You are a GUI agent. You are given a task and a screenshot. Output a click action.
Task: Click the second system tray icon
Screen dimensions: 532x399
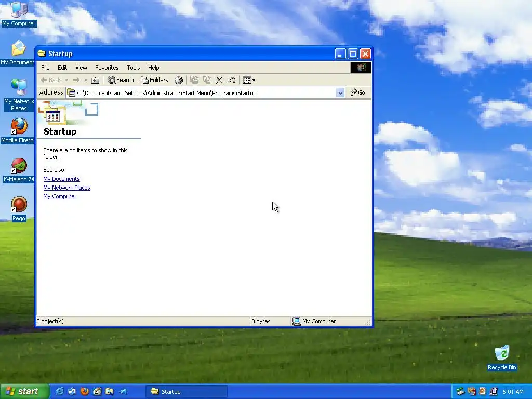coord(472,392)
